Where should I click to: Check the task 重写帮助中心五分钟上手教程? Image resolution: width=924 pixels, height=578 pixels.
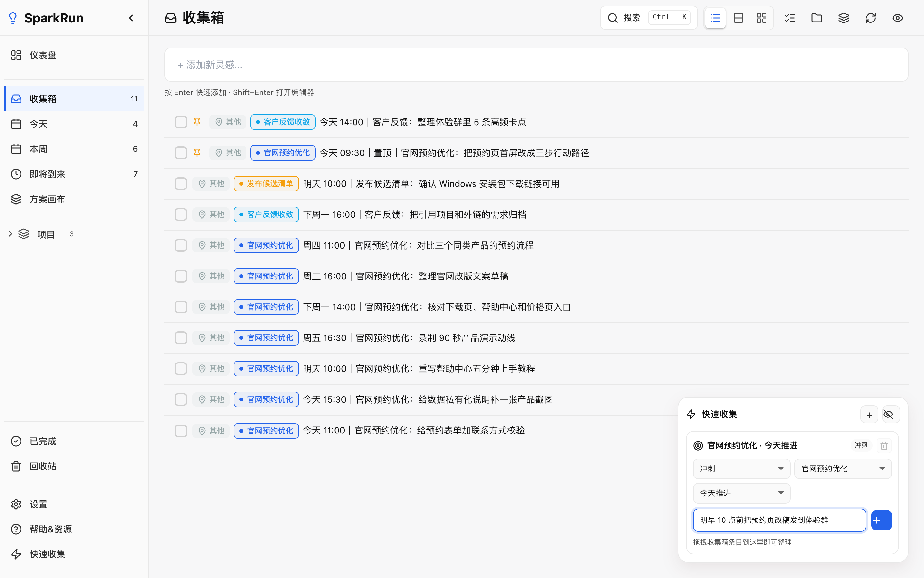pos(181,369)
